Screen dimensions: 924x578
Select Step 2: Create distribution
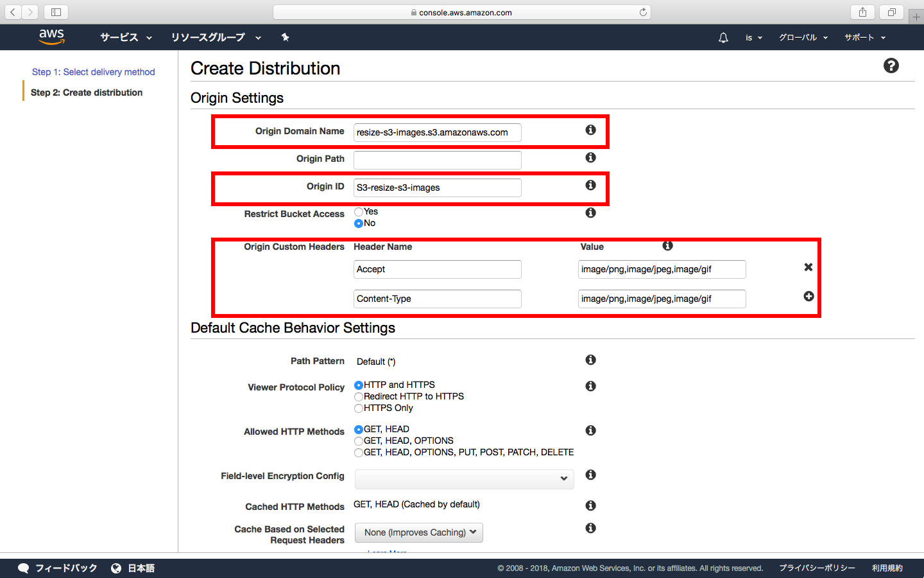tap(87, 92)
